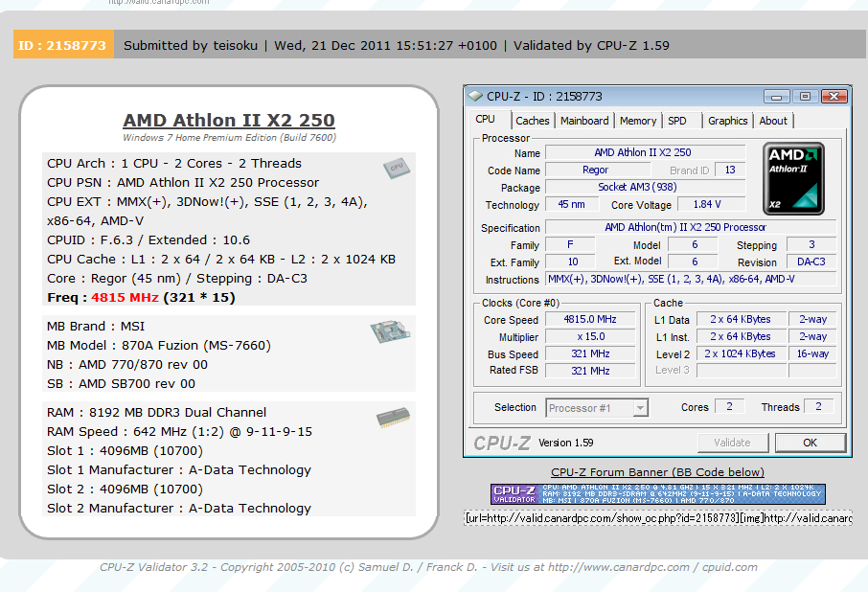
Task: Click the CPU-Z title bar app icon
Action: click(475, 96)
